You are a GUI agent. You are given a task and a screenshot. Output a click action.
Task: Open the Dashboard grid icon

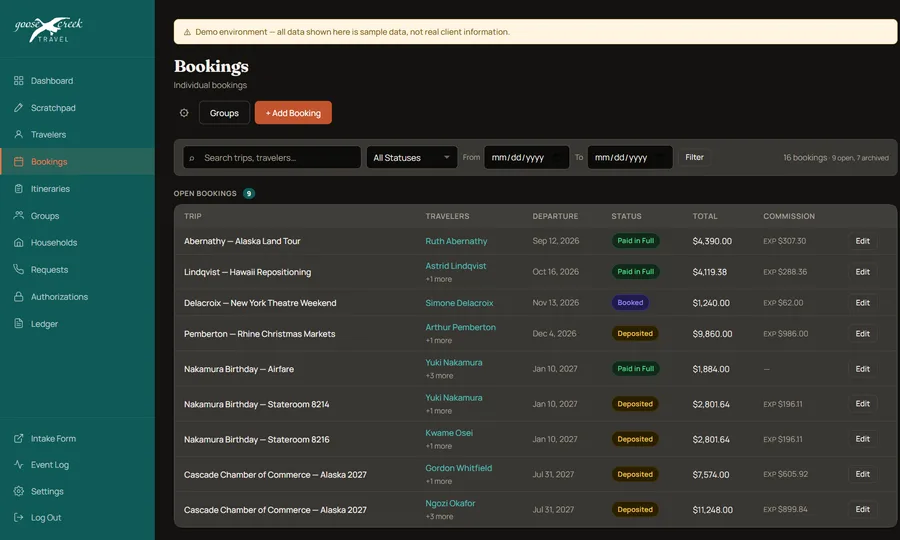click(x=19, y=81)
